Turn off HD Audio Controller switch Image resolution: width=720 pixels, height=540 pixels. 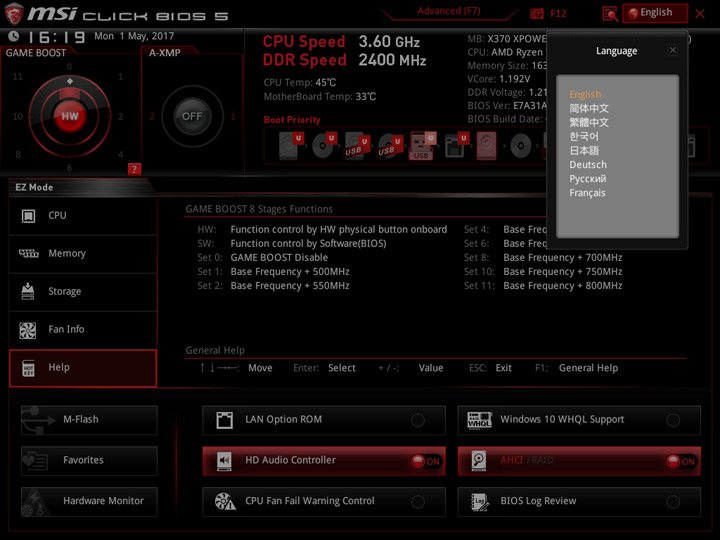[425, 461]
